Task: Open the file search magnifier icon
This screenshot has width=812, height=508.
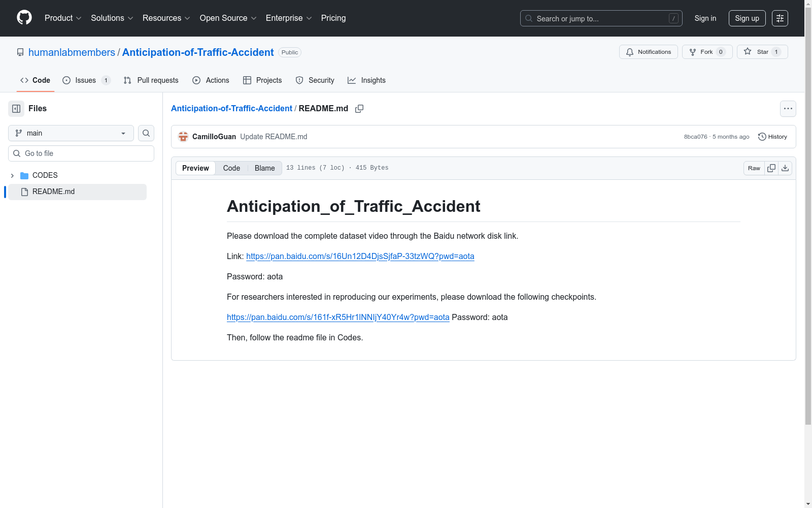Action: [x=146, y=133]
